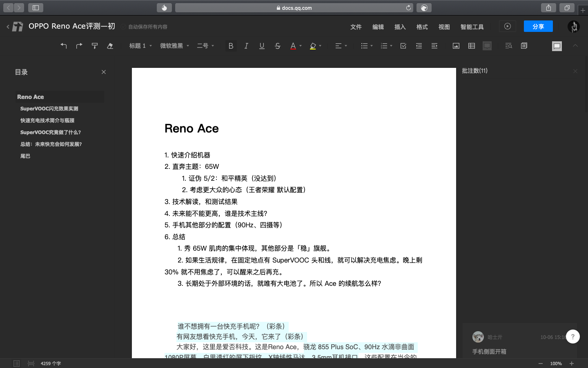Select the format painter tool
This screenshot has height=368, width=588.
click(95, 46)
